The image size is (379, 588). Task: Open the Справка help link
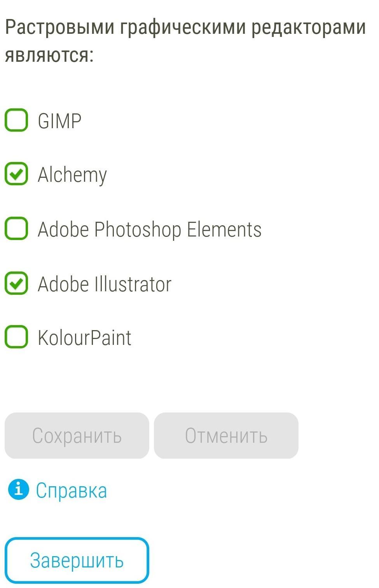(x=71, y=490)
